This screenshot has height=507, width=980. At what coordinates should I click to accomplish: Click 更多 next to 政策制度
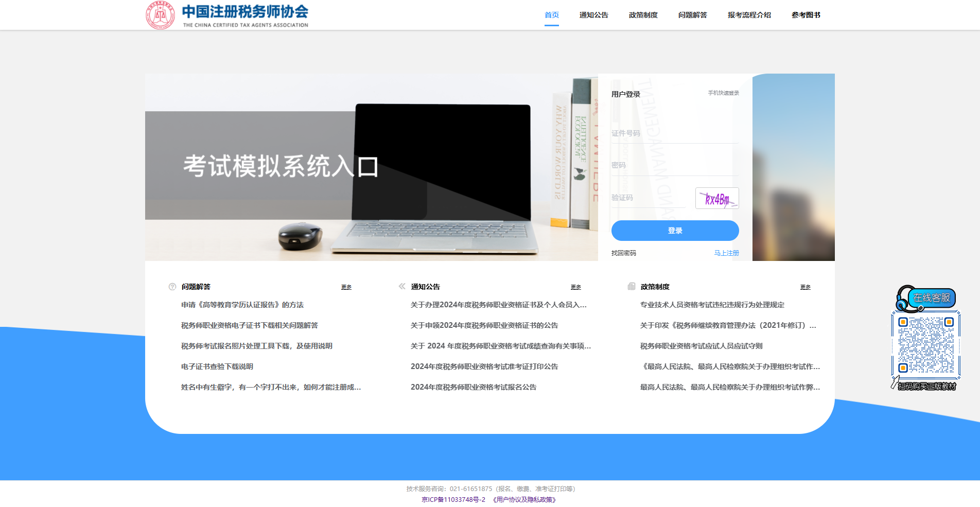tap(805, 287)
